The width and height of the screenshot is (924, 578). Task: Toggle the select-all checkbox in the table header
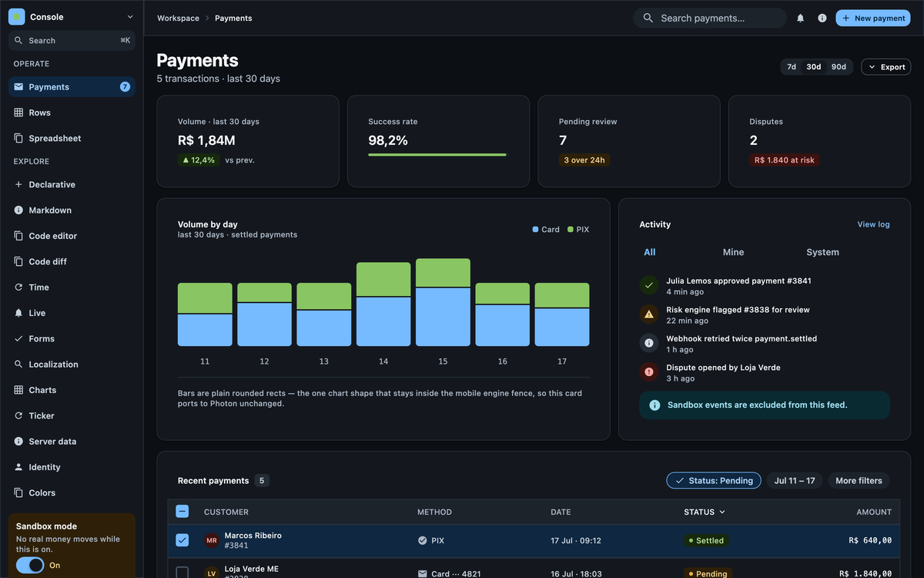point(182,511)
